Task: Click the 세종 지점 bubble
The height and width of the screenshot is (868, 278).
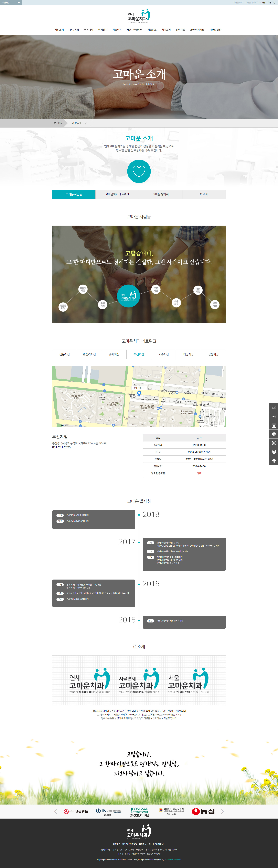Action: point(176,303)
